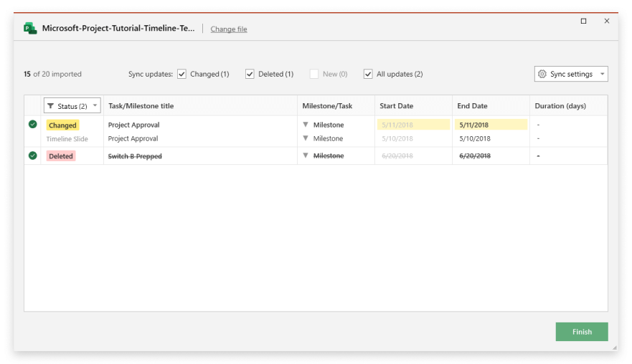Open the Change file link
632x364 pixels.
(x=229, y=29)
